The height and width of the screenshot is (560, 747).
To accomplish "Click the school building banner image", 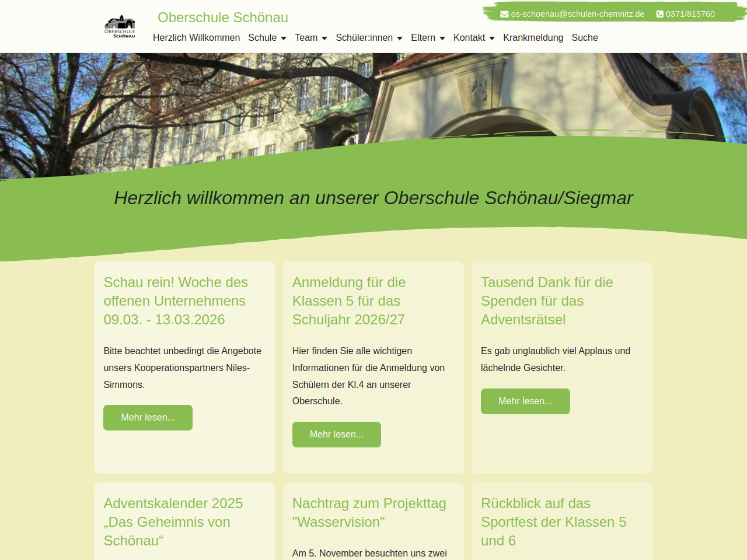I will pyautogui.click(x=373, y=99).
